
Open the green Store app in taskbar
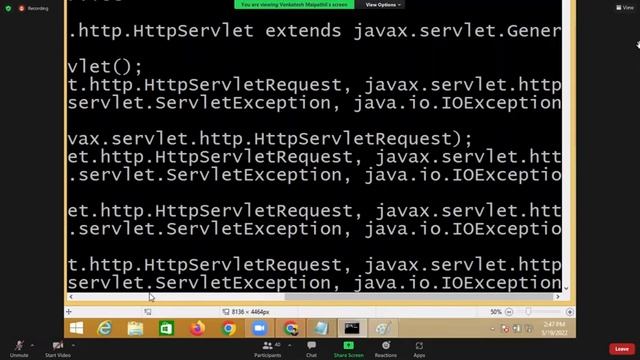click(166, 328)
